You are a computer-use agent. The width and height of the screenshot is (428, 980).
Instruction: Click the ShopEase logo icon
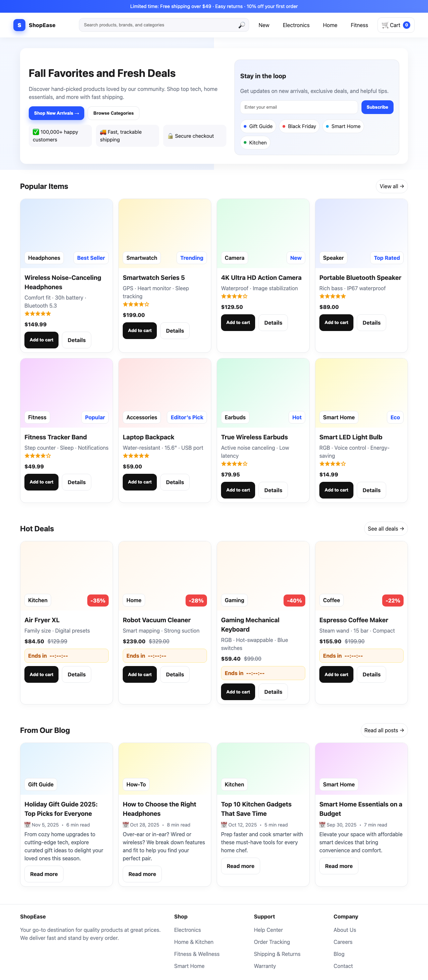19,25
